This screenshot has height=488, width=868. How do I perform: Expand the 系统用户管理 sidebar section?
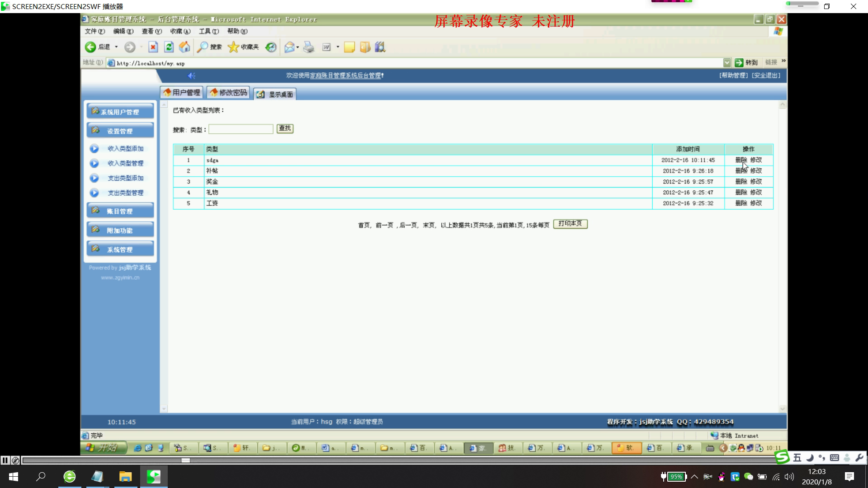tap(120, 111)
